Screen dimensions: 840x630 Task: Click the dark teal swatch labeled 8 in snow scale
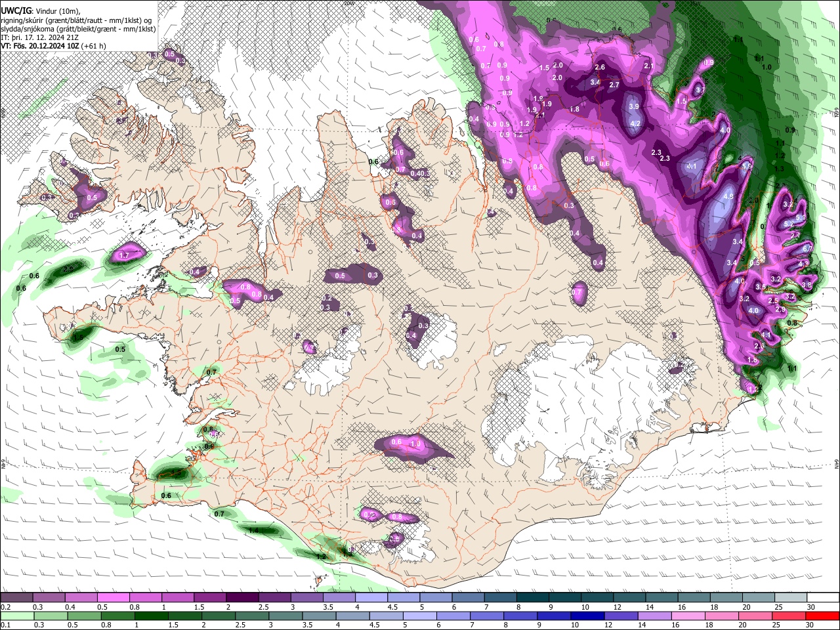pyautogui.click(x=532, y=597)
